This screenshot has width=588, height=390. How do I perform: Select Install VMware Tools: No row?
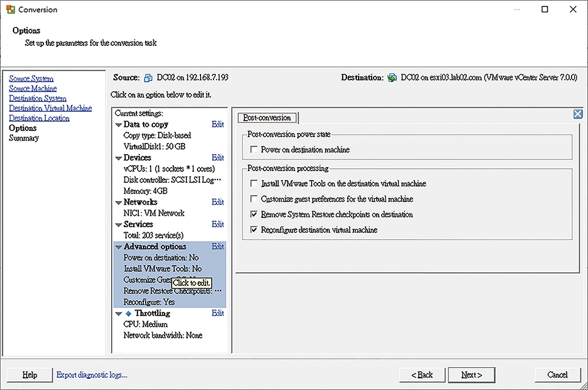click(163, 268)
